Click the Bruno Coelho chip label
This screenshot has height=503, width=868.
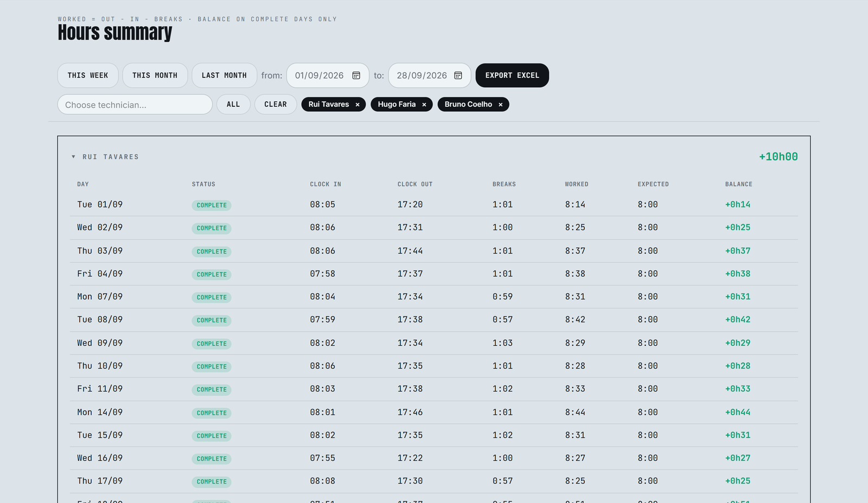[x=468, y=104]
